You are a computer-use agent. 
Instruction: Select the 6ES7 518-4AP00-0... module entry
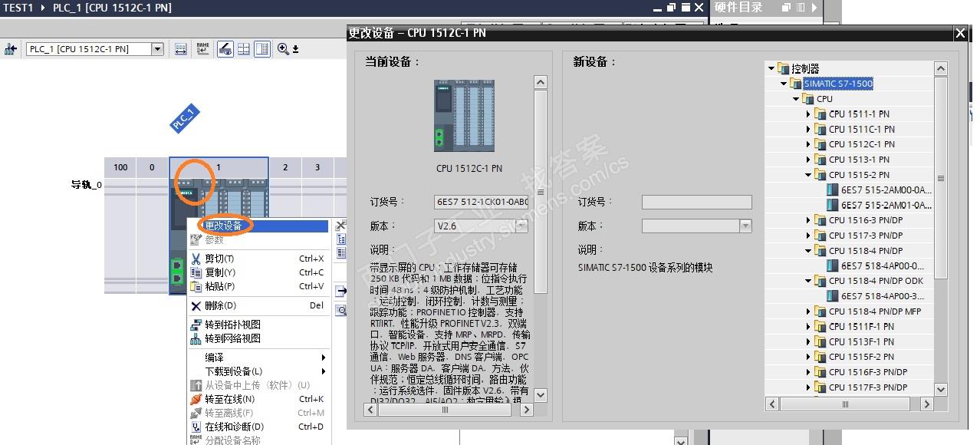(x=883, y=265)
